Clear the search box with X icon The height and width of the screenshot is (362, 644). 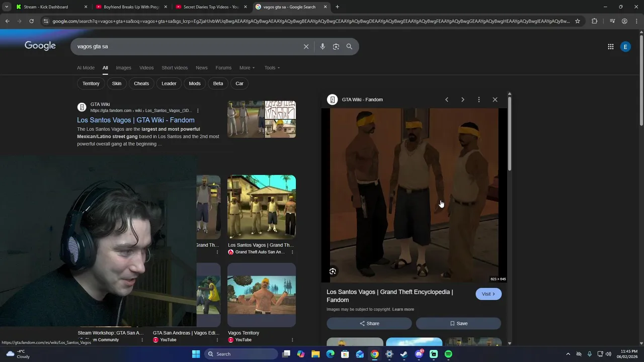[x=306, y=46]
